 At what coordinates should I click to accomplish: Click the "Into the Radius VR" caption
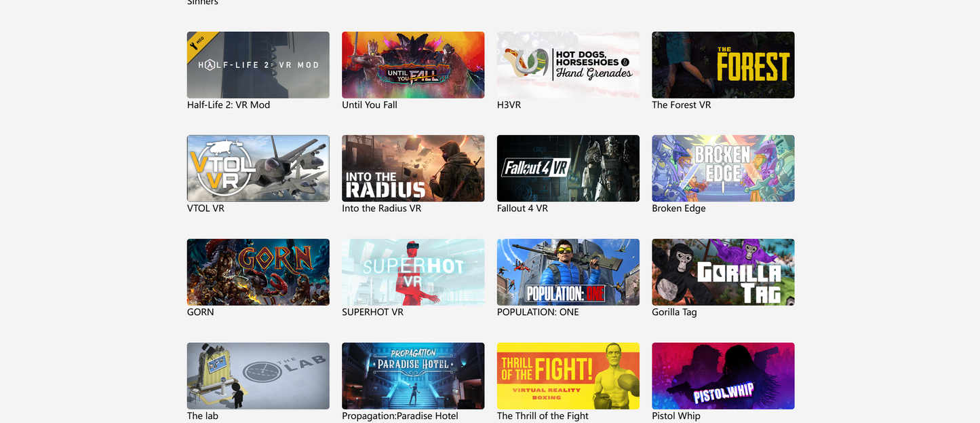coord(381,208)
